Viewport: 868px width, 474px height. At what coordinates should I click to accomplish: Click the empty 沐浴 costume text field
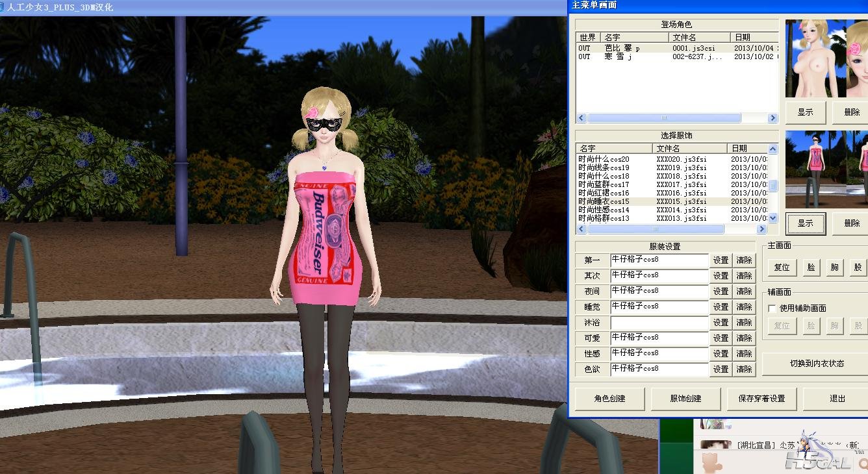(x=659, y=323)
